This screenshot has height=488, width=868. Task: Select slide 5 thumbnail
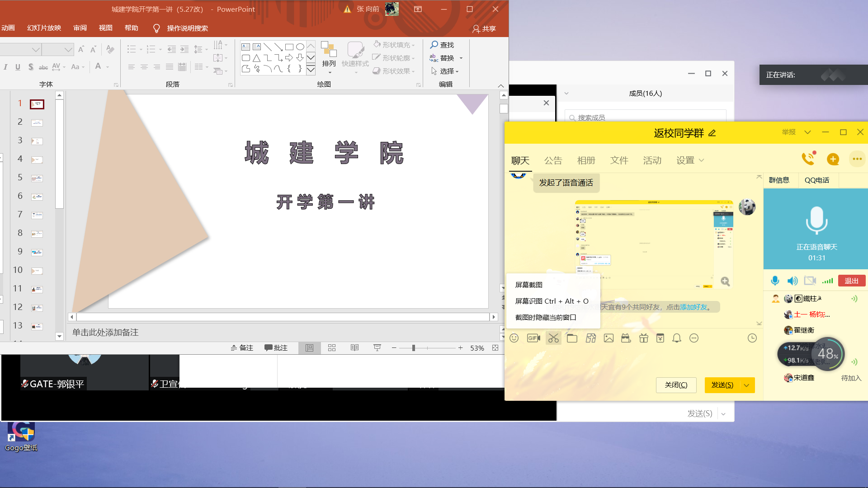tap(37, 178)
